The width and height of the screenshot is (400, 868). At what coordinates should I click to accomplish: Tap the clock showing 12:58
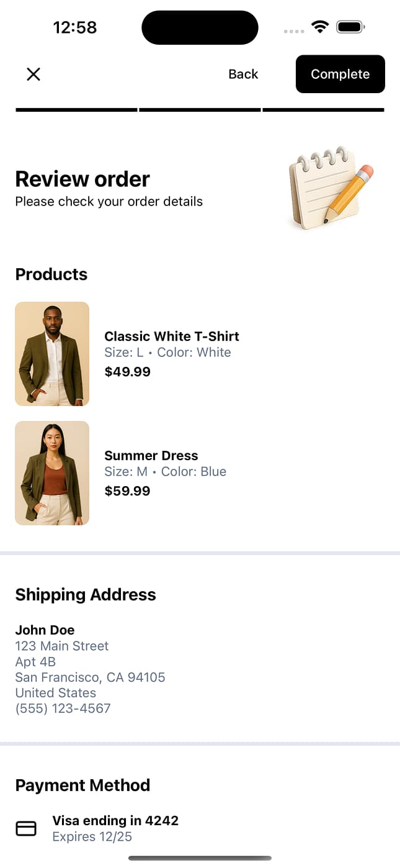pyautogui.click(x=76, y=27)
